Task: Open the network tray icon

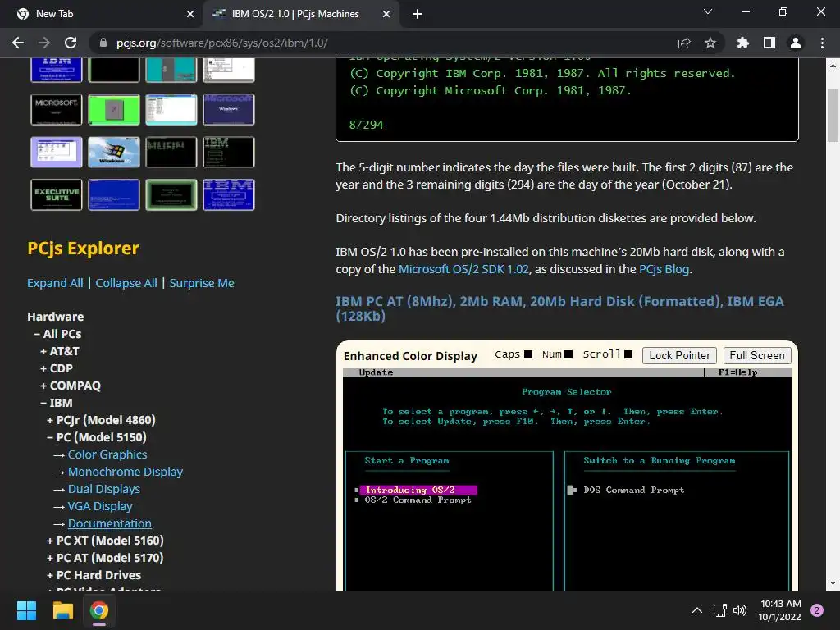Action: (x=719, y=610)
